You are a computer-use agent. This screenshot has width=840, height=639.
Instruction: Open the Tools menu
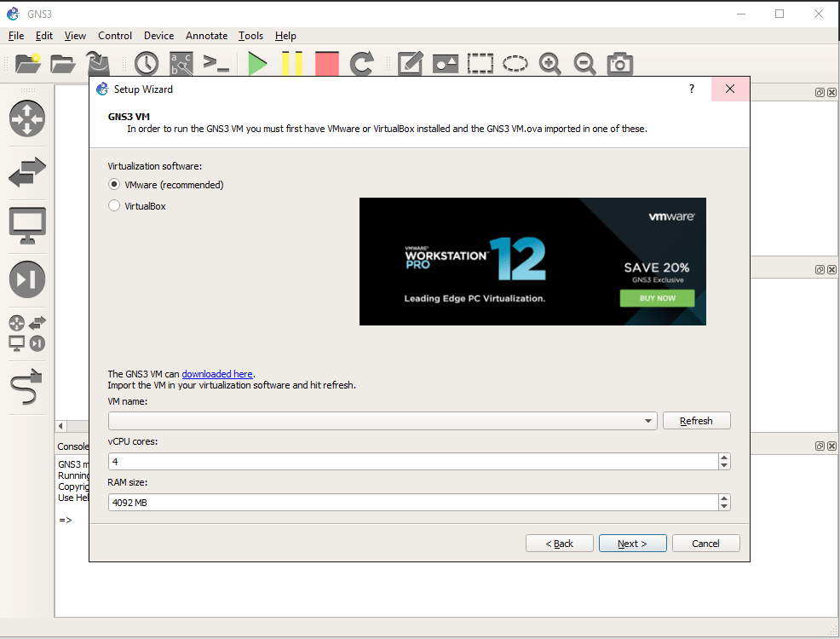[x=250, y=35]
